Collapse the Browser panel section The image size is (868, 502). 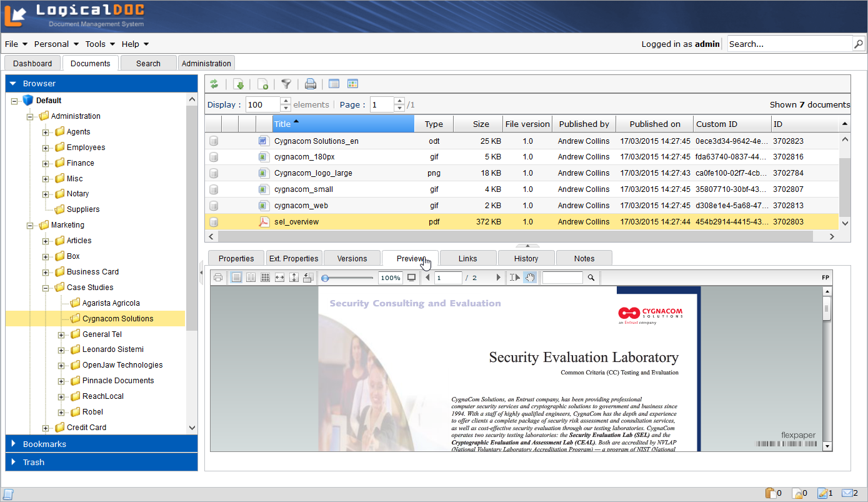[101, 83]
